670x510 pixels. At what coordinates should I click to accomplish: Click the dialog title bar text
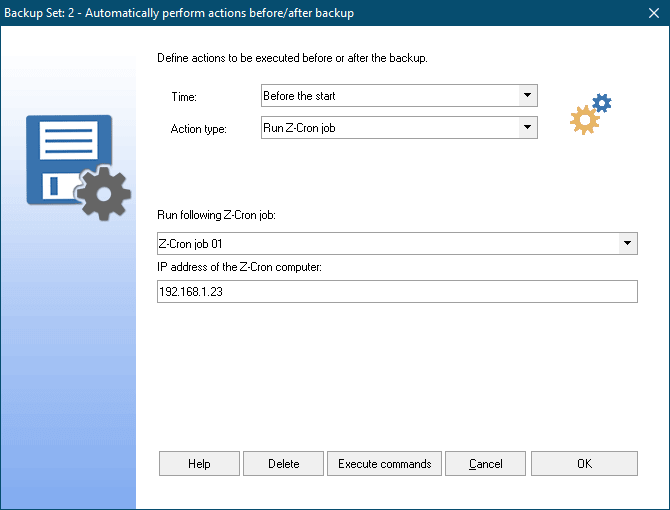(x=179, y=13)
